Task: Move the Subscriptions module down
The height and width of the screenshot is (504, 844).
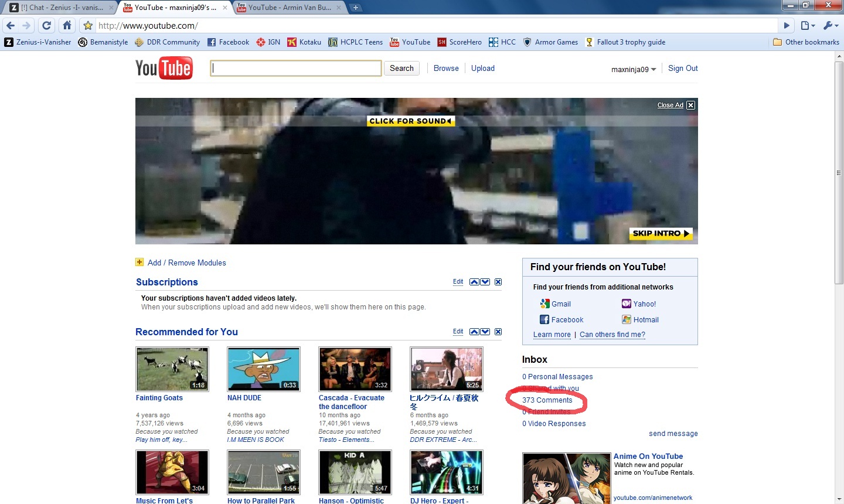Action: pos(485,282)
